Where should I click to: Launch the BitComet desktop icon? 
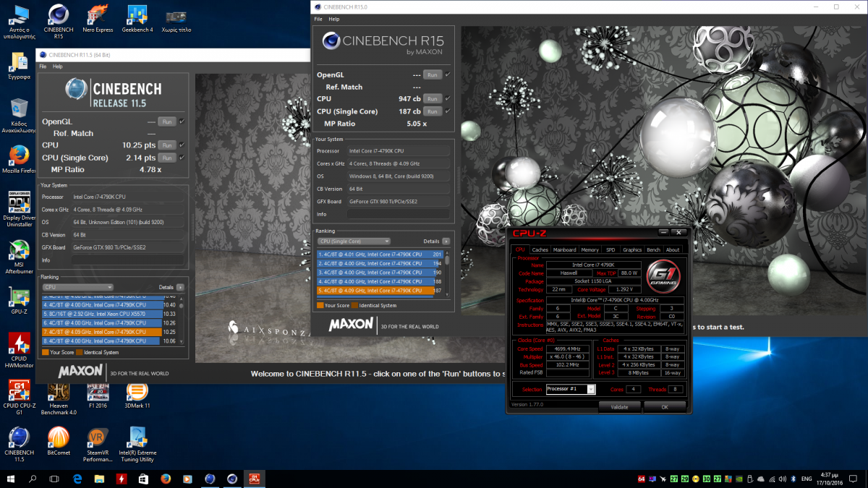[x=58, y=441]
